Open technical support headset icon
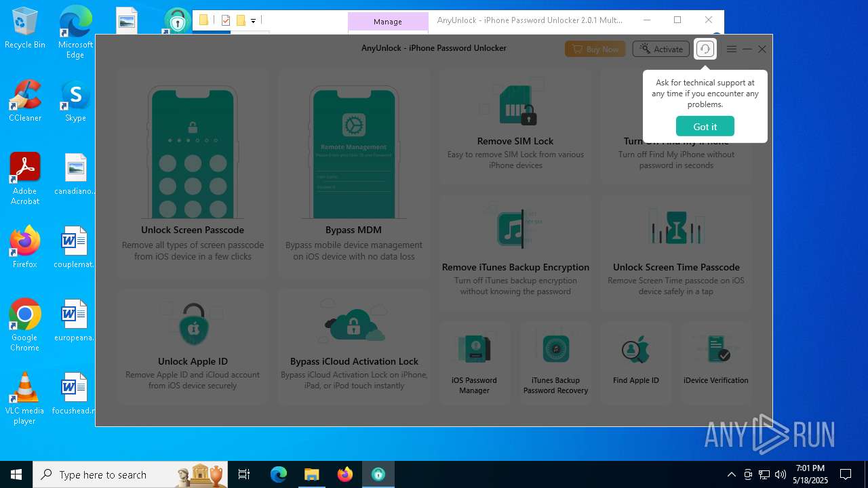This screenshot has height=488, width=868. click(x=705, y=49)
